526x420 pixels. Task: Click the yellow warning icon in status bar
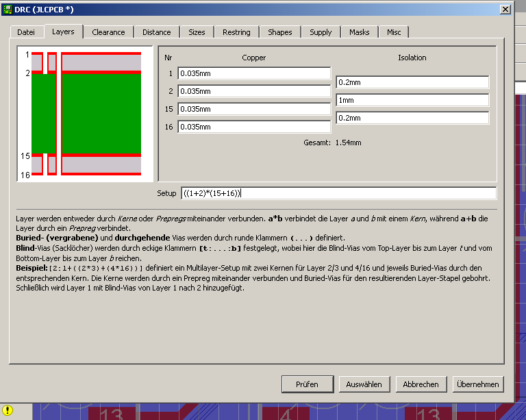coord(8,410)
